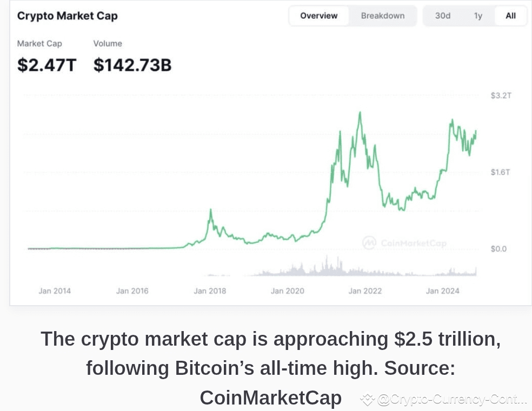Open the @Crypto-Currency-Cont... watermark handle
532x411 pixels.
452,400
